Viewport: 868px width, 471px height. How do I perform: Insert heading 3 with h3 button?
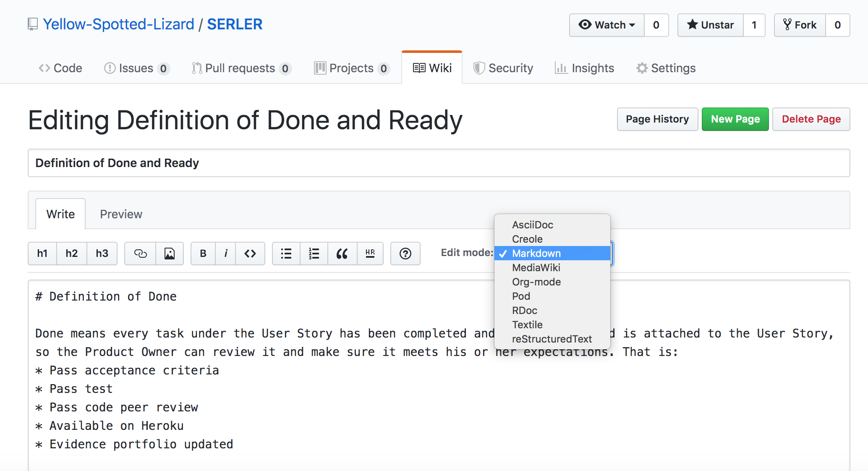pos(102,253)
